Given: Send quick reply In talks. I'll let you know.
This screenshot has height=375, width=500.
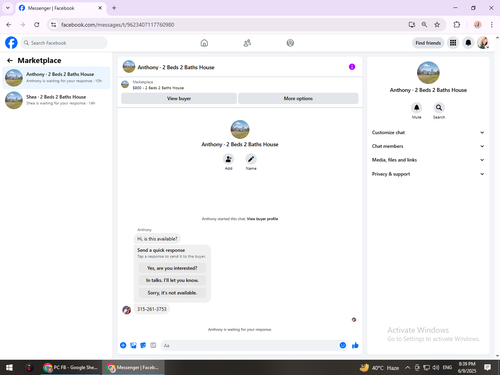Looking at the screenshot, I should click(x=172, y=280).
